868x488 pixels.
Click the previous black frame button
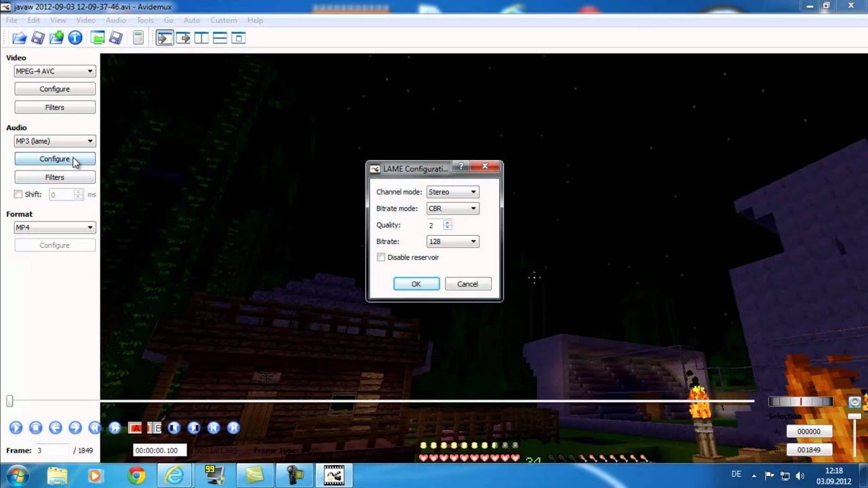point(174,428)
